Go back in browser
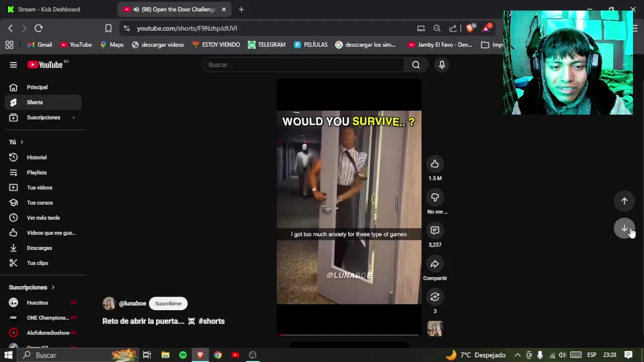 [x=10, y=28]
